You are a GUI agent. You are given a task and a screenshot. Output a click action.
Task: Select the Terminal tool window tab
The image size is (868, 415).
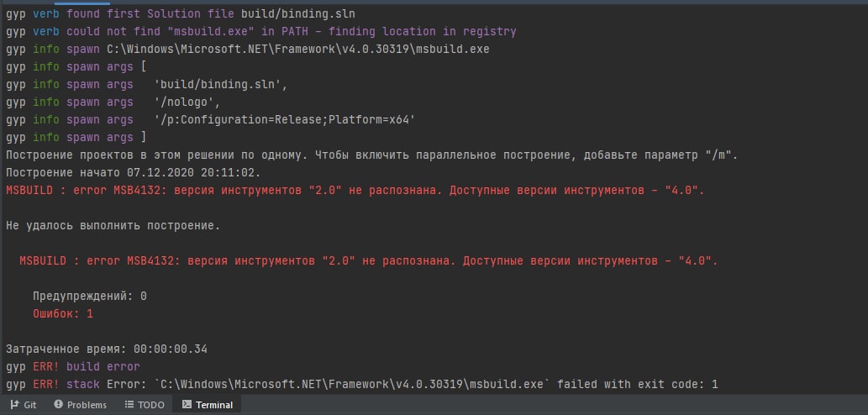208,405
